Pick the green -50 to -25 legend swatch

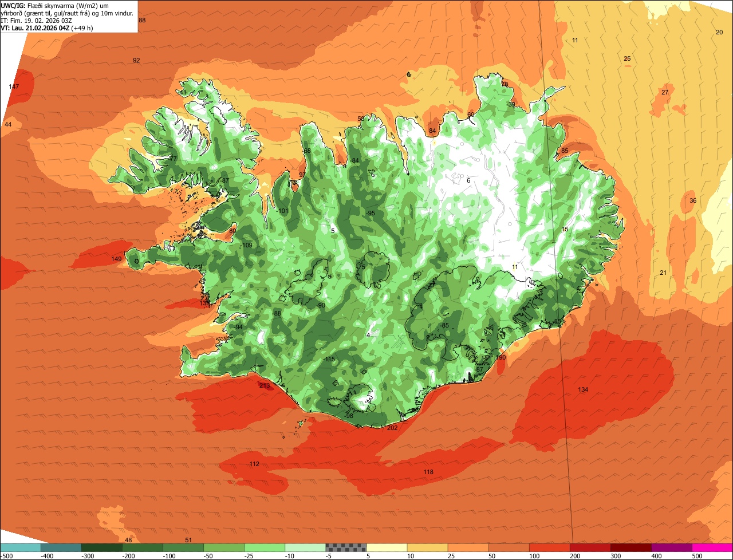click(x=224, y=547)
